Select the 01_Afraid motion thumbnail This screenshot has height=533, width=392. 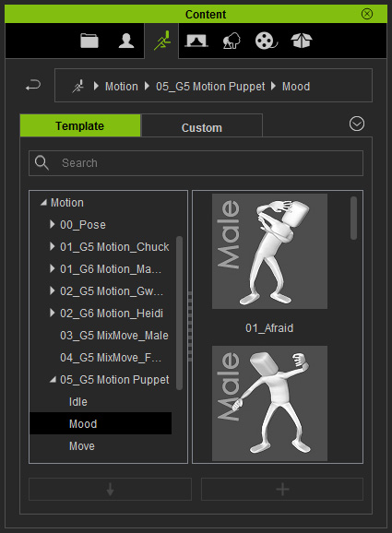269,251
